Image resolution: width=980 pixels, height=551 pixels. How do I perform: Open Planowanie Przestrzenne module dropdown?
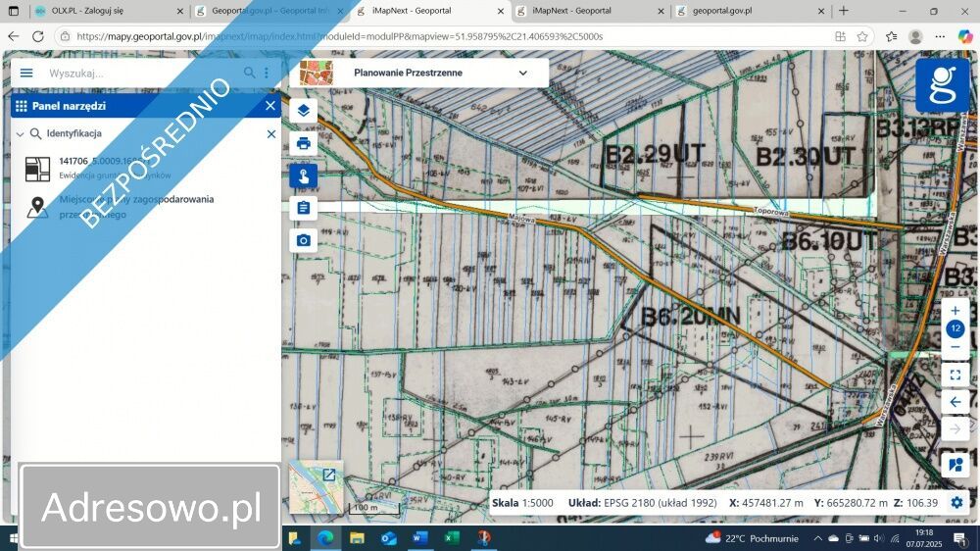pos(522,74)
